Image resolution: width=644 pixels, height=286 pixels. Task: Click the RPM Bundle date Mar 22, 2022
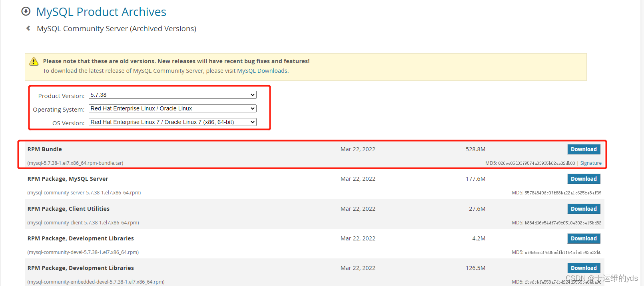click(358, 149)
